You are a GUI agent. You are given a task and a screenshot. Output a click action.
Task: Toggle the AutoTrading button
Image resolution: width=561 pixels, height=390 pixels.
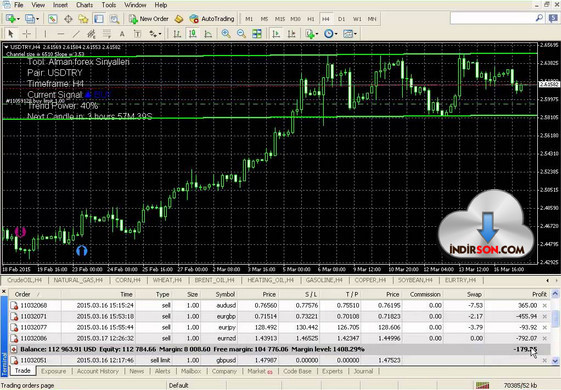click(x=212, y=19)
